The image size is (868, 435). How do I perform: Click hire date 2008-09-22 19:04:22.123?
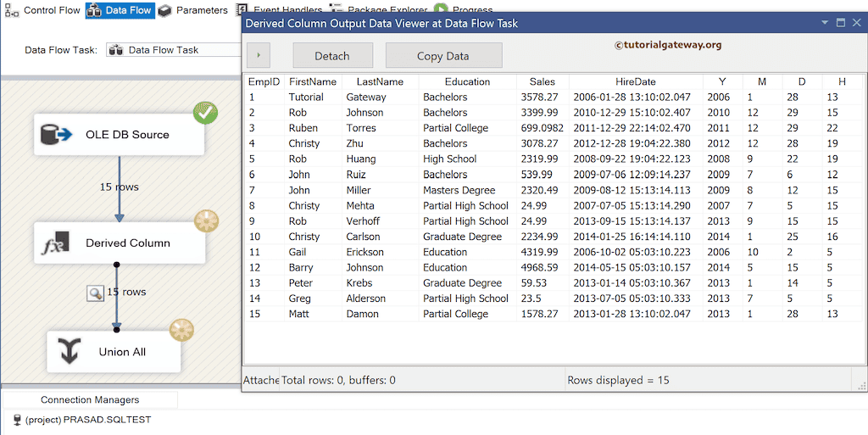pos(636,159)
